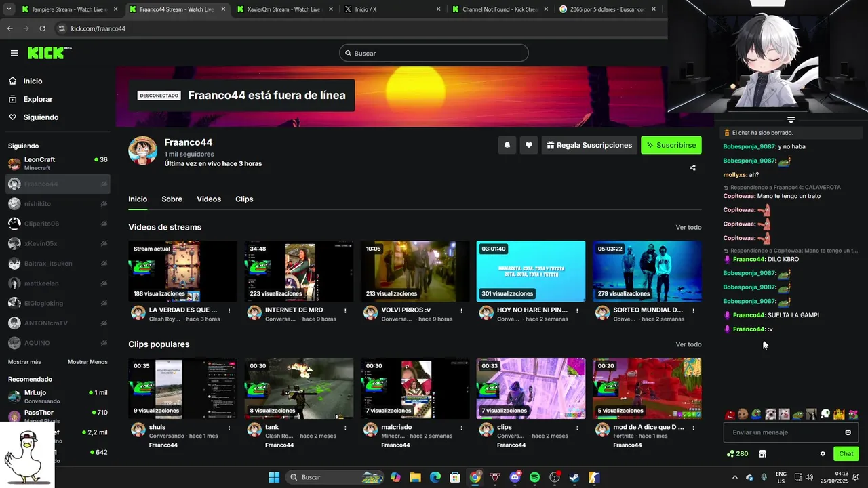The image size is (868, 488).
Task: Open Windows Start menu
Action: point(274,477)
